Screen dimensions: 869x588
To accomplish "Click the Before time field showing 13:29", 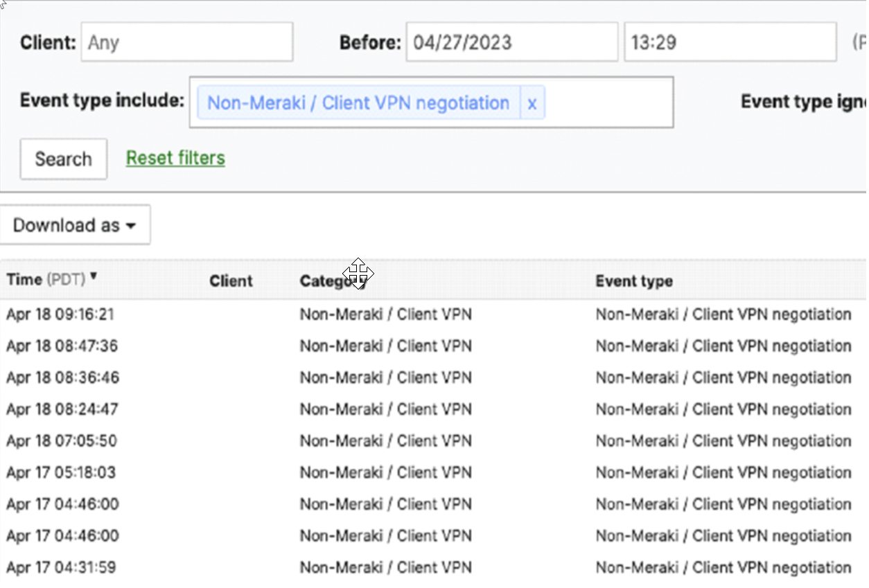I will (730, 42).
